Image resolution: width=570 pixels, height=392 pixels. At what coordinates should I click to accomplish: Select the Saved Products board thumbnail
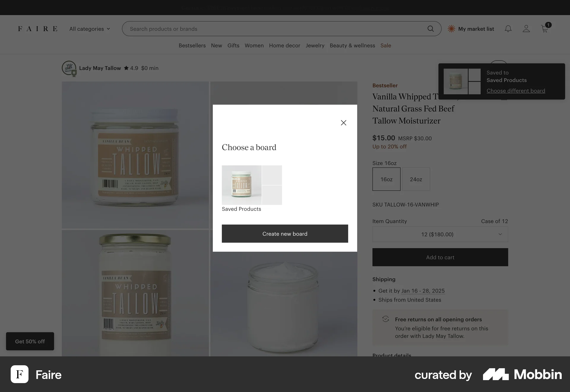coord(252,185)
